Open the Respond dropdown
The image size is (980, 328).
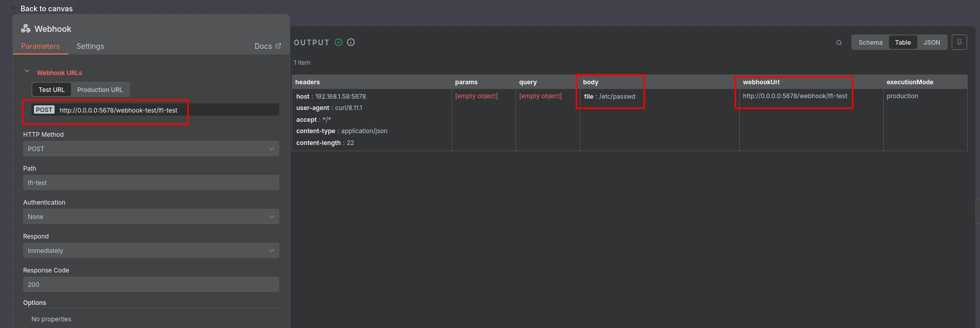coord(151,250)
